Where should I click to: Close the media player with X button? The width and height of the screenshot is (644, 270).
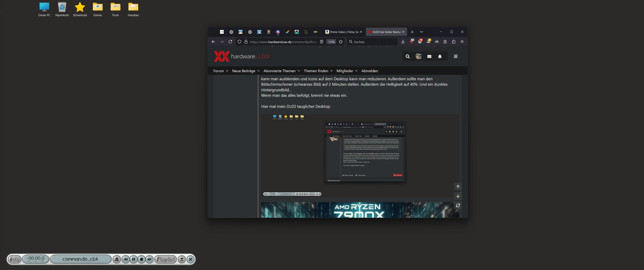coord(191,259)
